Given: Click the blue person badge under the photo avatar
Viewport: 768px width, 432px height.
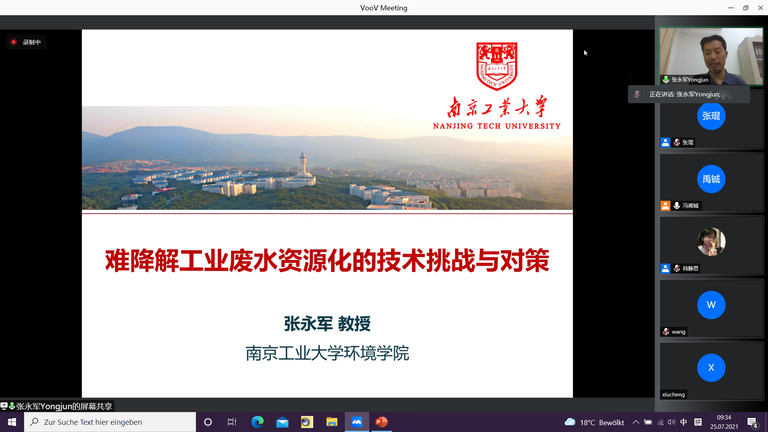Looking at the screenshot, I should (x=665, y=268).
